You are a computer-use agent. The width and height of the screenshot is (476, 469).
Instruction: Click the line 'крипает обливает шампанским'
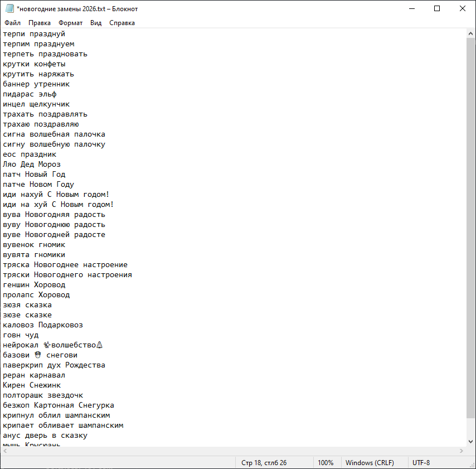point(63,426)
